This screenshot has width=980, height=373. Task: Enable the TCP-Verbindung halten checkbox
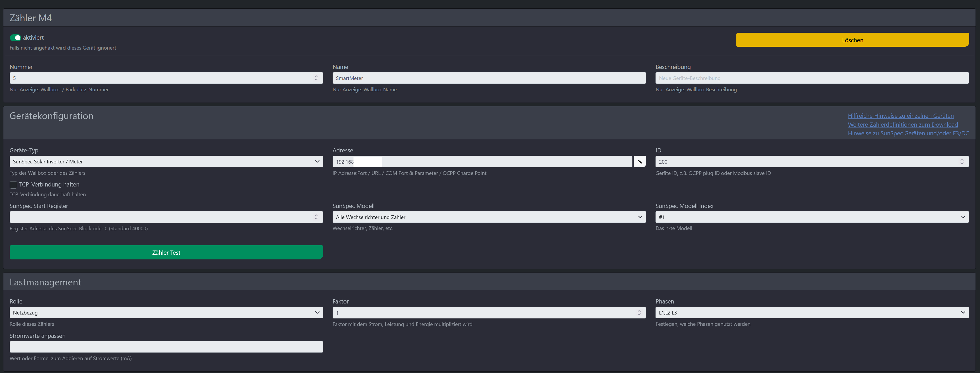point(13,185)
